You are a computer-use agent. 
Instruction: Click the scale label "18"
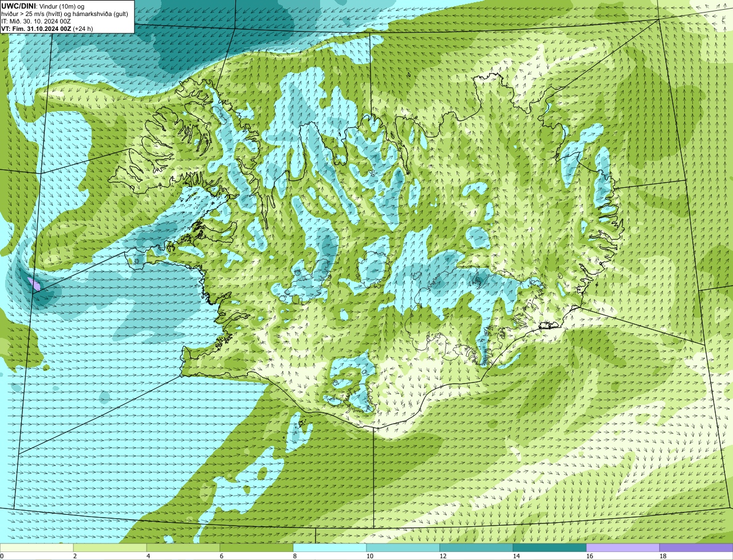click(x=663, y=556)
